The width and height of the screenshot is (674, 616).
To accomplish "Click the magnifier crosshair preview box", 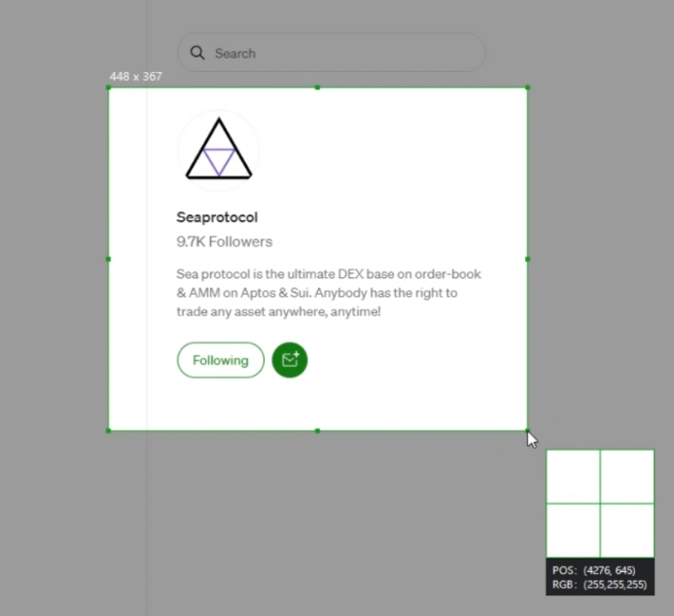I will (600, 503).
